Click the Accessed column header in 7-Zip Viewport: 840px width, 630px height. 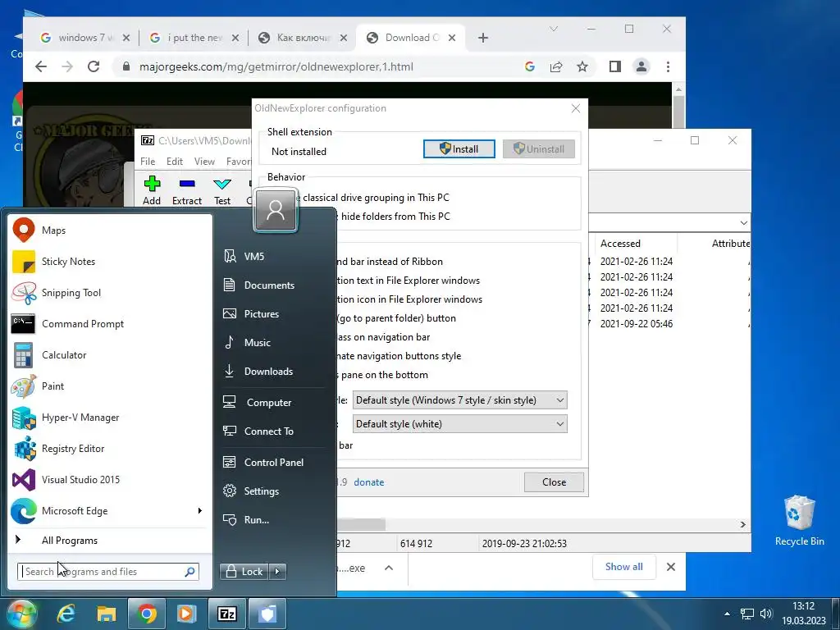(634, 244)
